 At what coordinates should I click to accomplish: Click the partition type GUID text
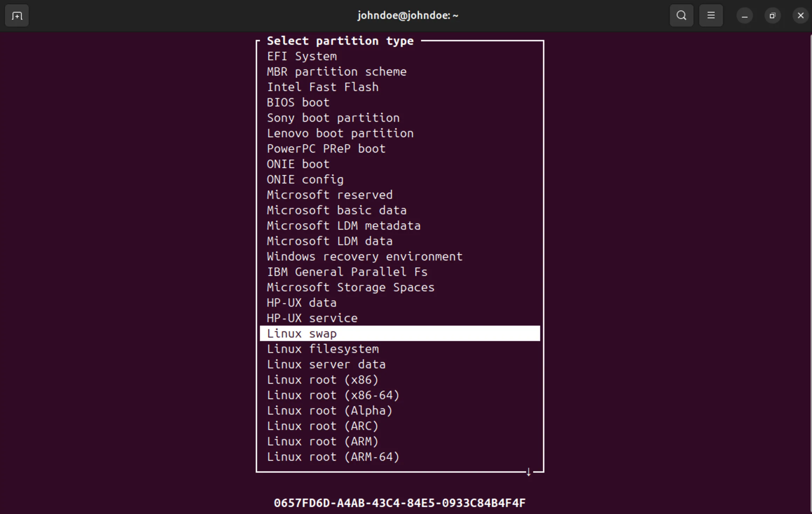coord(399,503)
